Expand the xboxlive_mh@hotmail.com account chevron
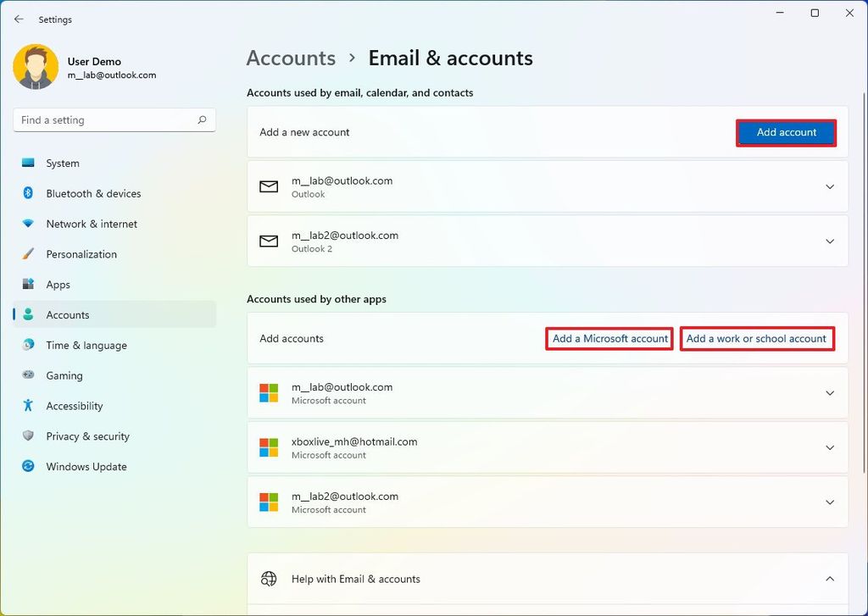868x616 pixels. coord(830,447)
